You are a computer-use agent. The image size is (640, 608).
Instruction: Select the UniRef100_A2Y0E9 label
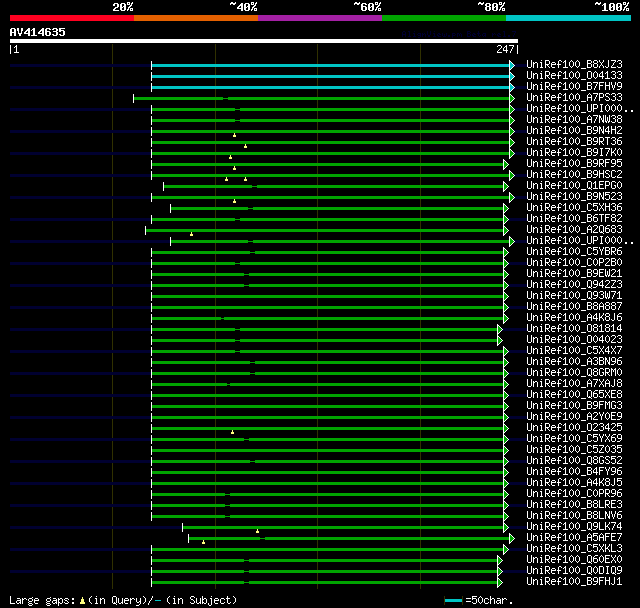(574, 417)
